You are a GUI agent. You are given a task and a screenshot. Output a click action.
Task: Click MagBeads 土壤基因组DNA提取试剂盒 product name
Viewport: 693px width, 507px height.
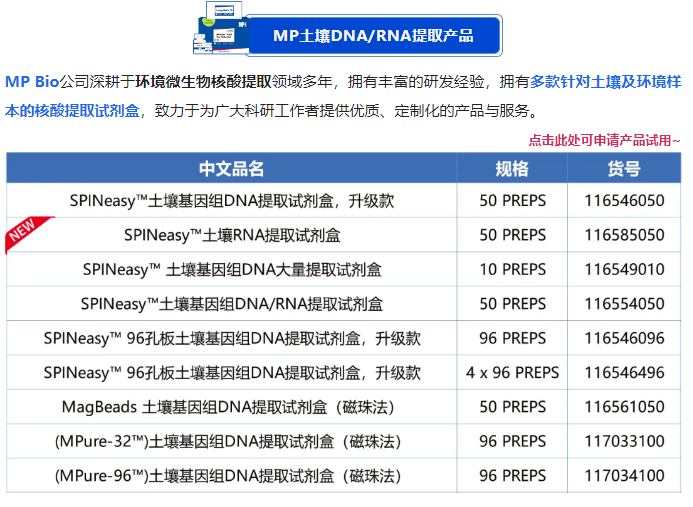pyautogui.click(x=228, y=407)
